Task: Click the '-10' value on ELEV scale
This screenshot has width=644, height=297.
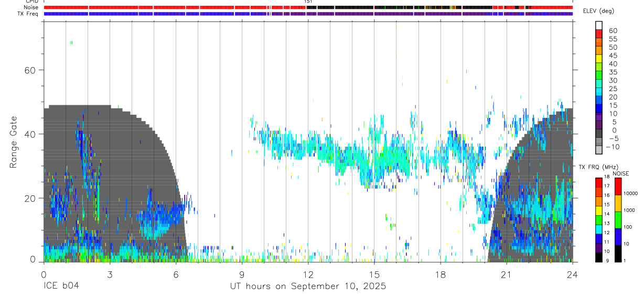Action: tap(612, 147)
